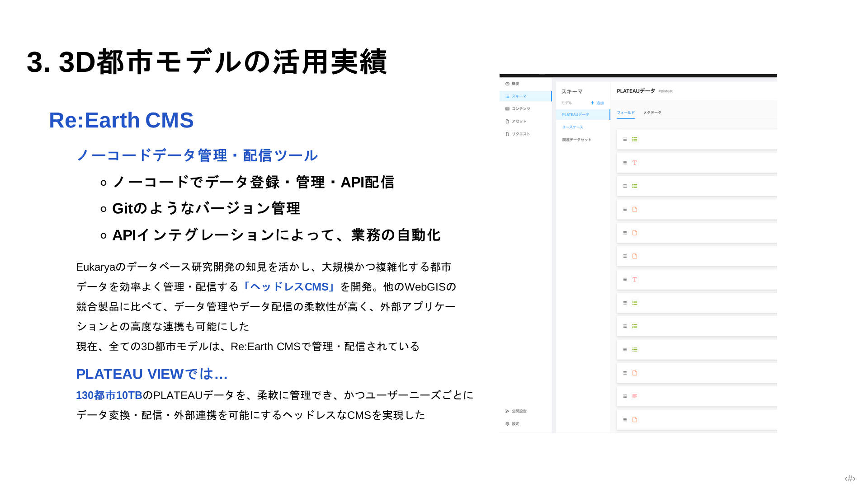Switch to the メタデータ tab
The width and height of the screenshot is (868, 488).
tap(652, 113)
